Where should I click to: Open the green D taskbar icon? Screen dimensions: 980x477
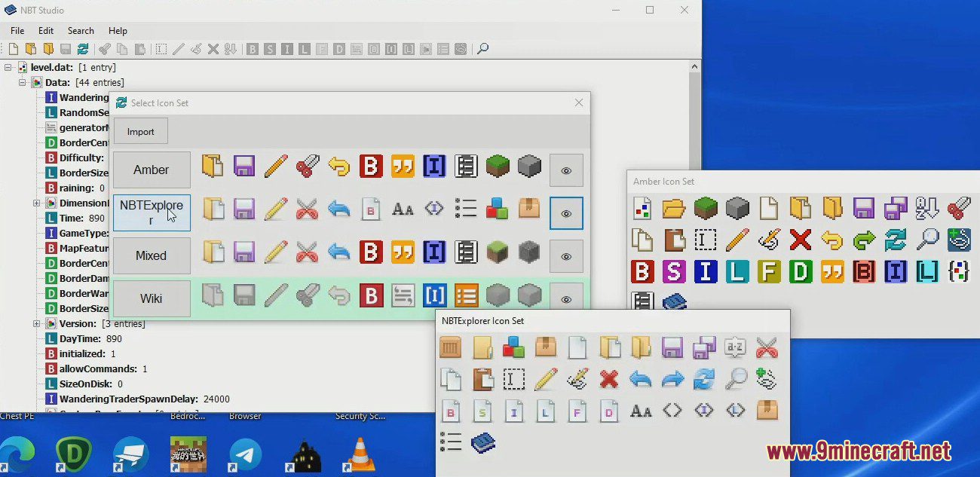(74, 455)
